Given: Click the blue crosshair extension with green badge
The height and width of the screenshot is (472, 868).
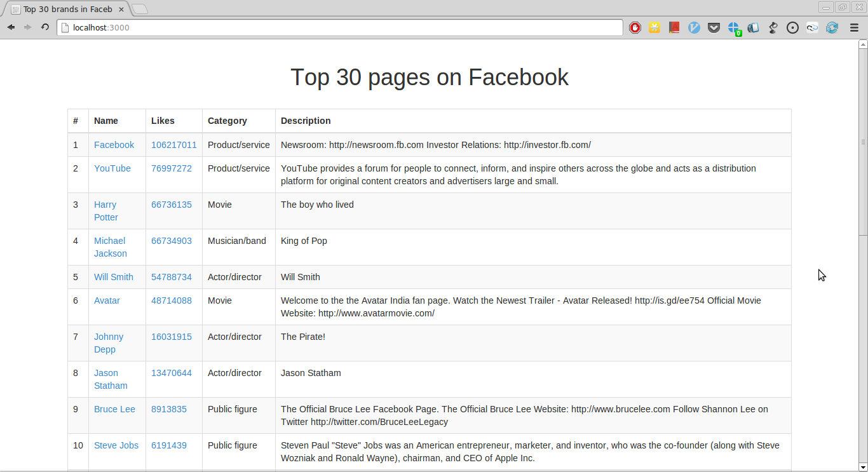Looking at the screenshot, I should [734, 28].
